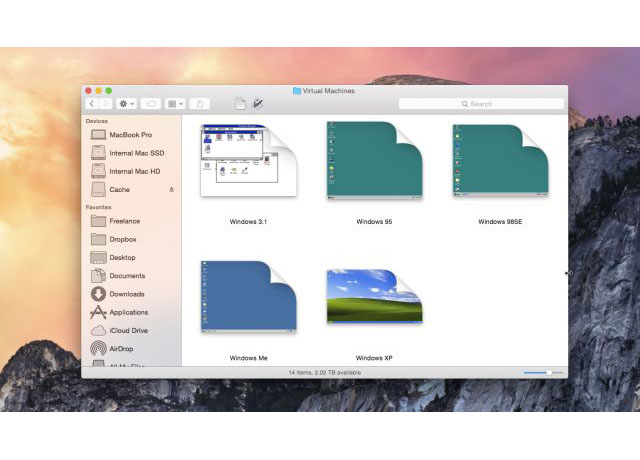Image resolution: width=640 pixels, height=460 pixels.
Task: Open the Arrange view dropdown in toolbar
Action: pyautogui.click(x=175, y=104)
